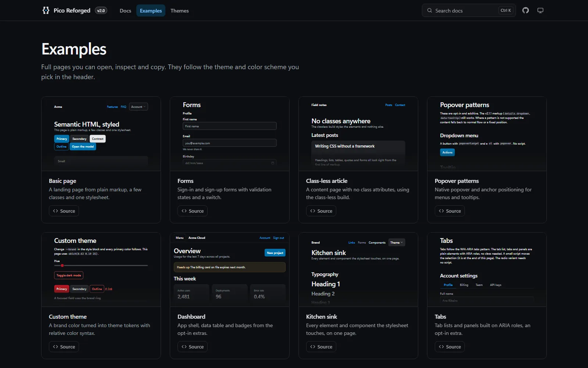Click the Tabs card title
The width and height of the screenshot is (588, 368).
pos(440,317)
